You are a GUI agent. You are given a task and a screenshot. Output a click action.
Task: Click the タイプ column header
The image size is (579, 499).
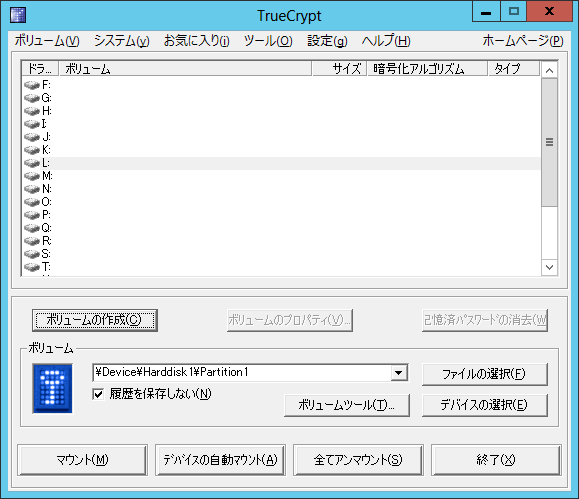point(514,69)
